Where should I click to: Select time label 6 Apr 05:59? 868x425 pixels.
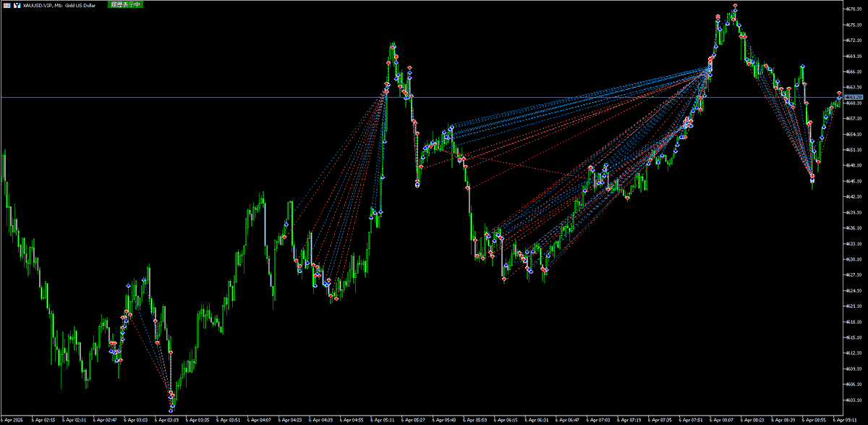coord(475,419)
